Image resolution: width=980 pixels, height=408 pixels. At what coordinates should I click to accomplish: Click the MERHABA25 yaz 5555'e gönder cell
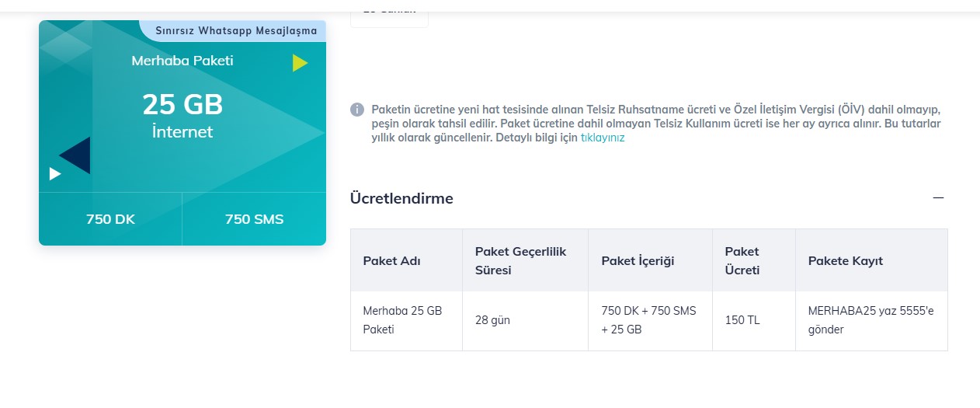(x=871, y=320)
